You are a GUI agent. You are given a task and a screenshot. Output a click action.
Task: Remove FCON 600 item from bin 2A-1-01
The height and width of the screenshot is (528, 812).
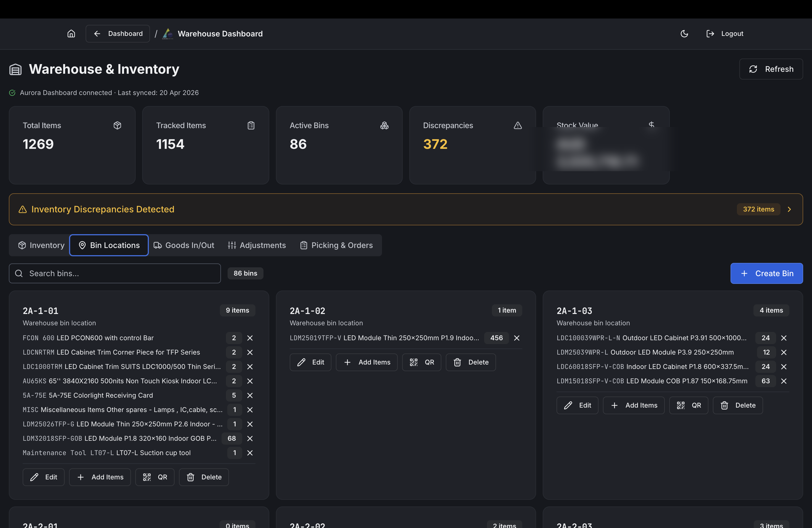click(250, 338)
